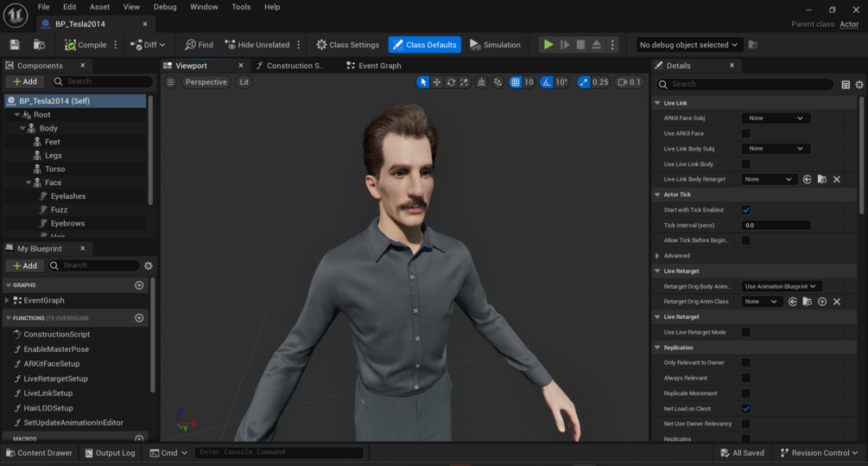Uncheck Start with Tick Enabled

click(x=745, y=210)
